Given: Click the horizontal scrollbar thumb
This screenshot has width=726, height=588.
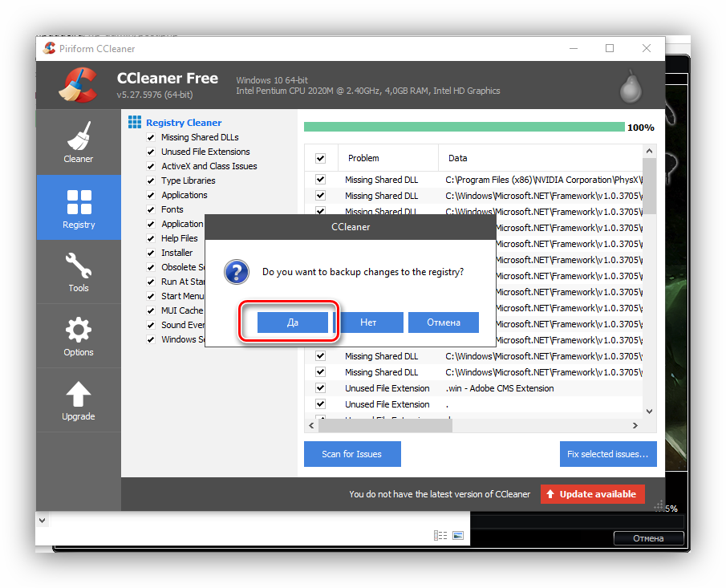Looking at the screenshot, I should pos(385,425).
